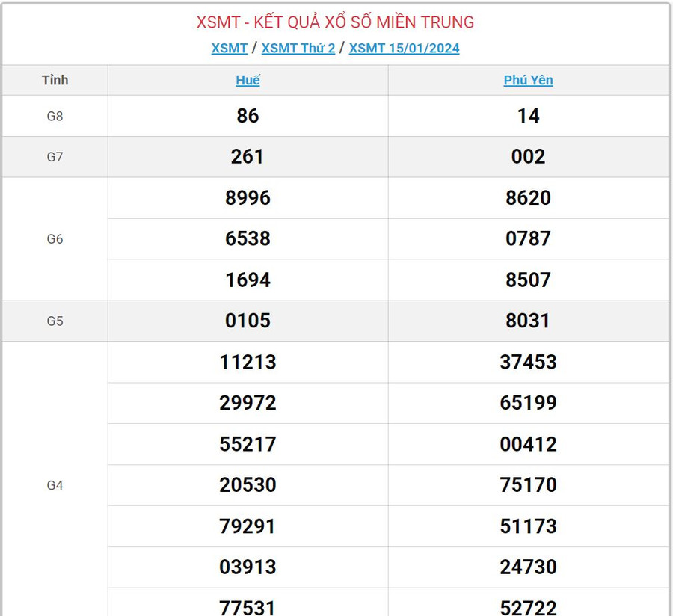Select Phú Yên G4 result 65199
Viewport: 673px width, 616px height.
[x=528, y=403]
